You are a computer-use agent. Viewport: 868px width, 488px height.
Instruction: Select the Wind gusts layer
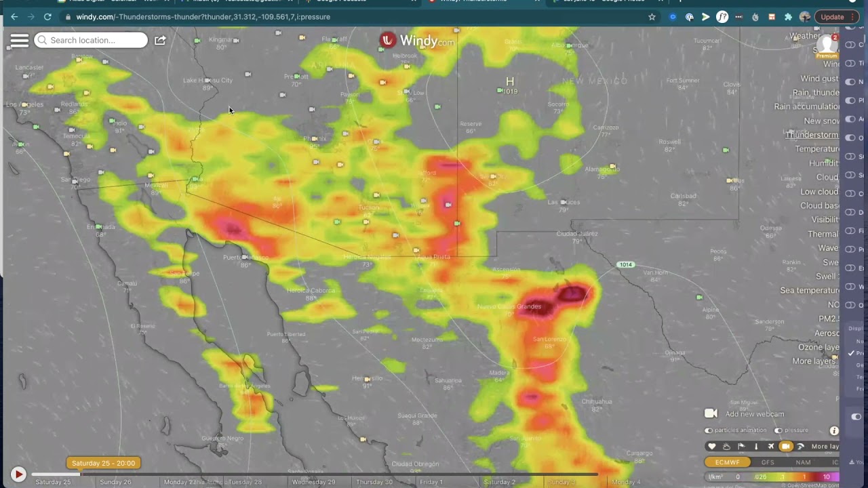[819, 79]
